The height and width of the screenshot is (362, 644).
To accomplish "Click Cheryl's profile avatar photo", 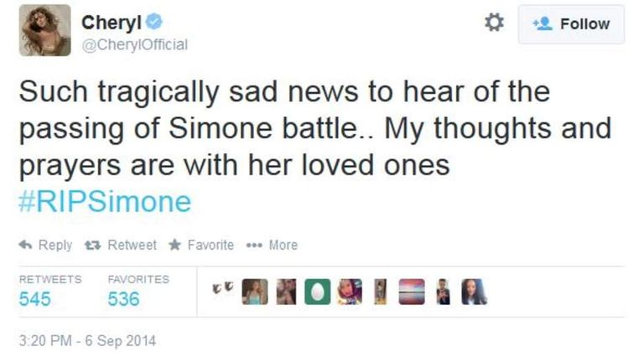I will [x=44, y=30].
